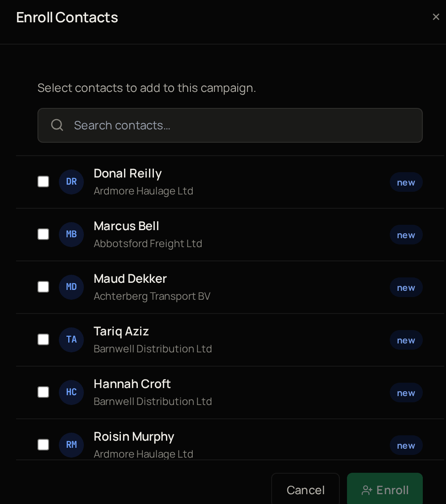
Task: Click the name Tariq Aziz
Action: coord(121,331)
